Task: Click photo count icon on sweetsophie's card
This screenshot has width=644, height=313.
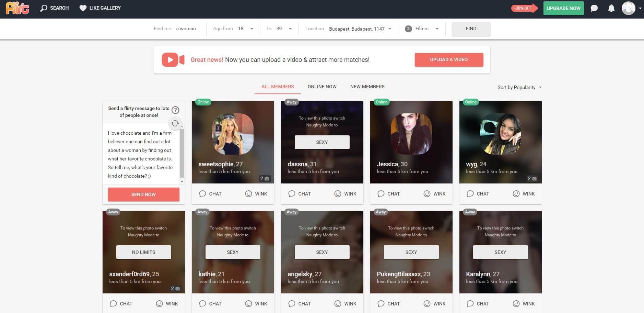Action: [x=265, y=179]
